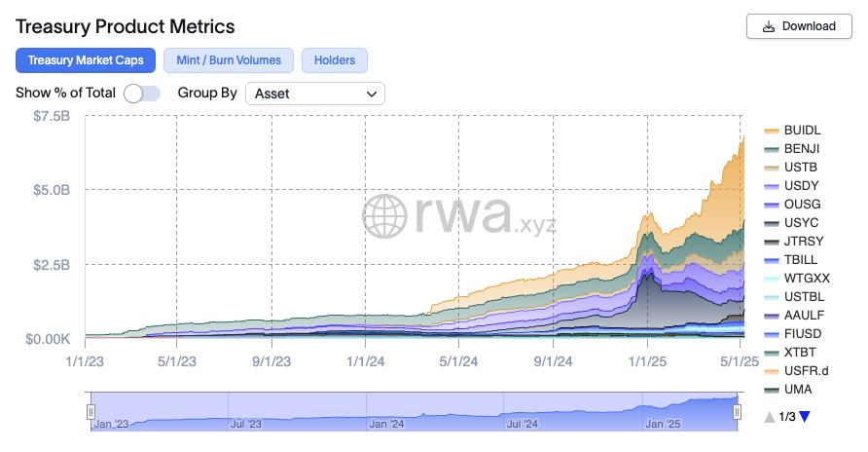Viewport: 868px width, 452px height.
Task: Click the BUIDL legend color marker
Action: (772, 131)
